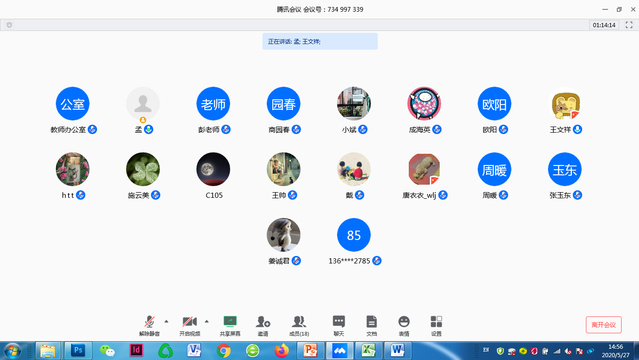Leave the meeting via 离开会议

tap(604, 325)
